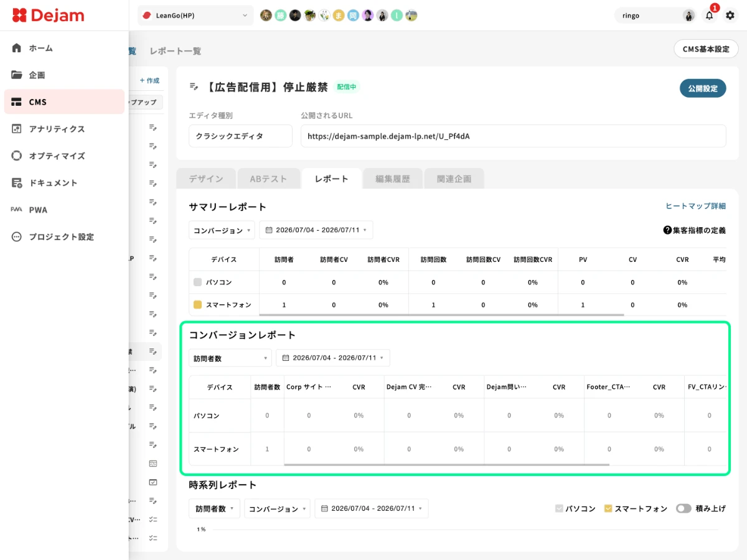Click the Summary report horizontal scrollbar

point(441,315)
